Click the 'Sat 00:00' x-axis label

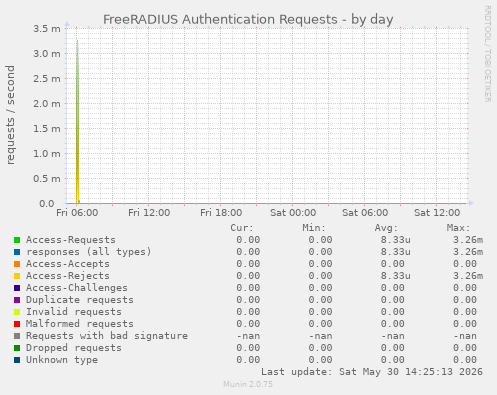(293, 213)
